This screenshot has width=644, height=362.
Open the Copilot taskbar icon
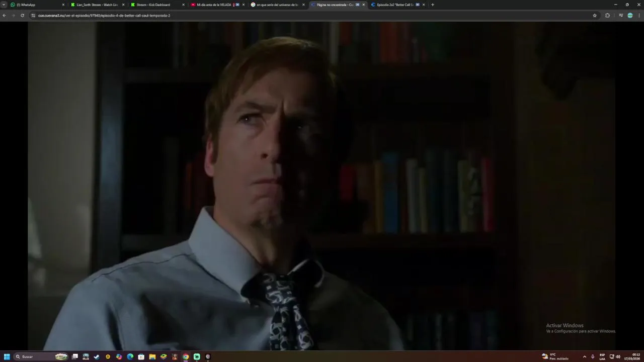click(119, 356)
